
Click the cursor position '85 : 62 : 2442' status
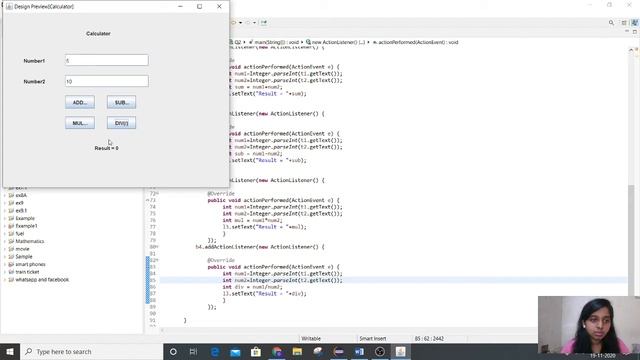click(x=429, y=338)
